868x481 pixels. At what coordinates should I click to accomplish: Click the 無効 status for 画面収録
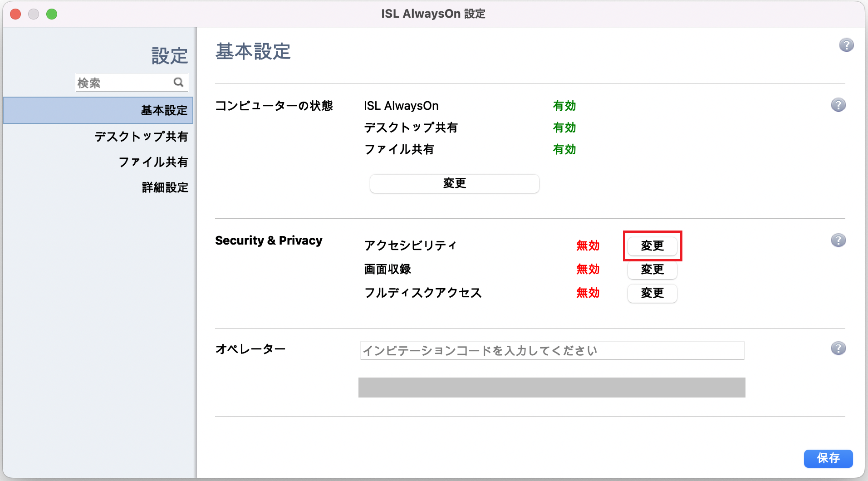pos(588,269)
